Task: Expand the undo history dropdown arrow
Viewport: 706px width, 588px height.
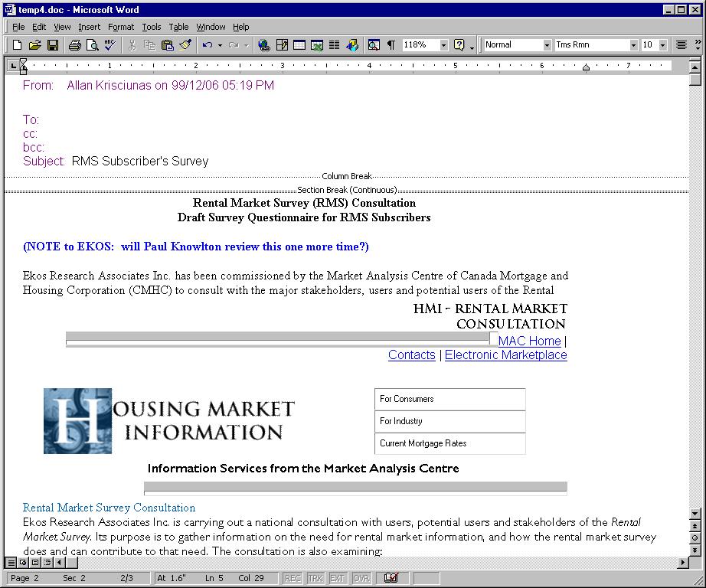Action: coord(221,45)
